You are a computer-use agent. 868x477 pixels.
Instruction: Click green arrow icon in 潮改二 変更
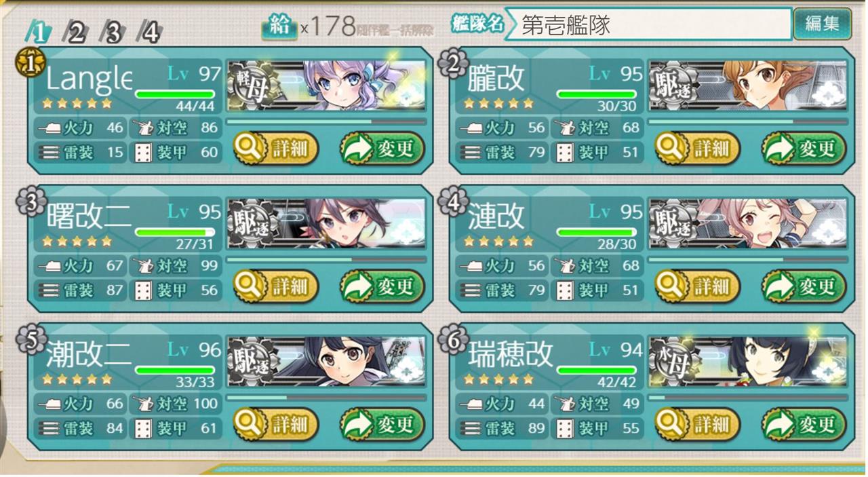pos(358,424)
